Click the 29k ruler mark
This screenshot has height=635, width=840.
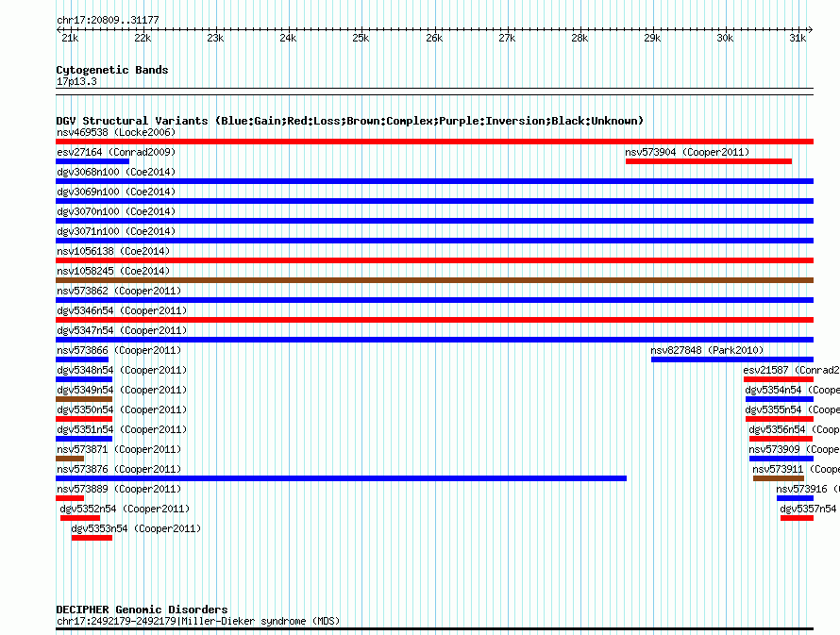click(652, 38)
